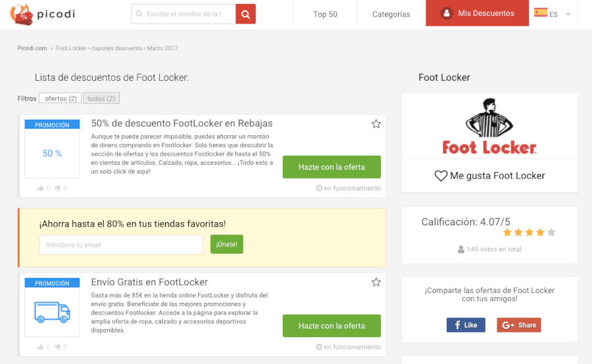592x364 pixels.
Task: Filter by todos (2)
Action: point(101,99)
